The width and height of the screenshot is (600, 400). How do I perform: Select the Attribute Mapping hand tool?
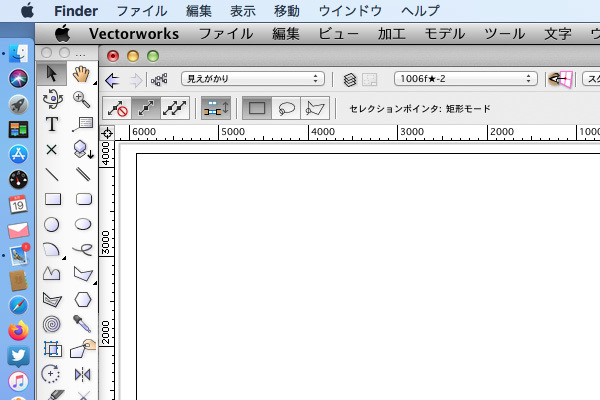coord(83,348)
